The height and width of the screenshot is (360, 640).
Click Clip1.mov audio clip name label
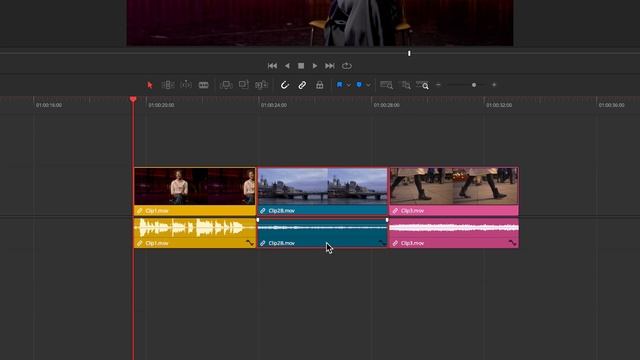pyautogui.click(x=157, y=243)
